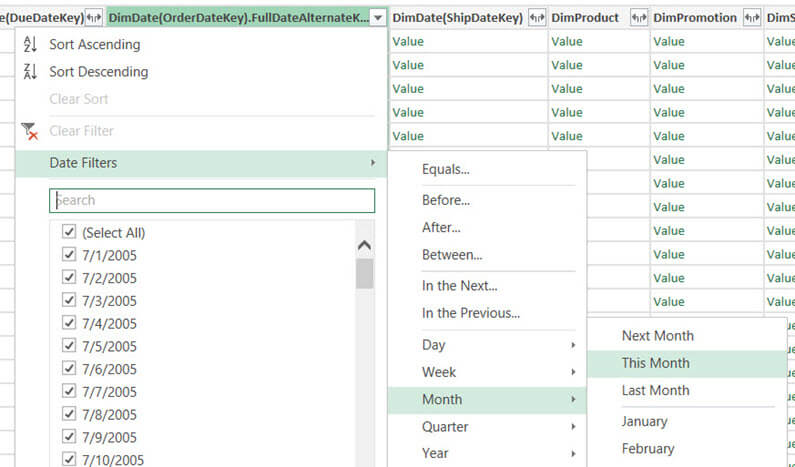Click the DimProduct column expand icon
The height and width of the screenshot is (467, 795).
coord(638,18)
